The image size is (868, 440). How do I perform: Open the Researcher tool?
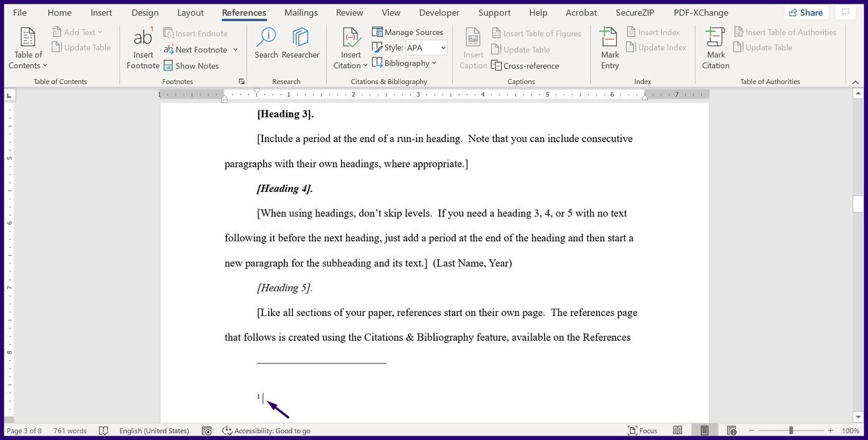[301, 44]
